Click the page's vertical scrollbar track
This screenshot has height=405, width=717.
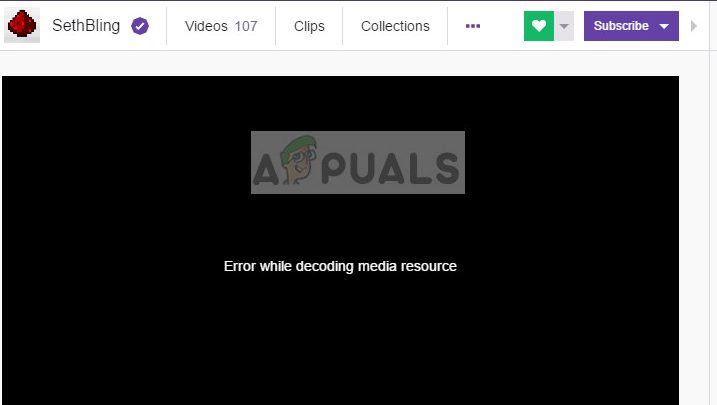coord(713,202)
